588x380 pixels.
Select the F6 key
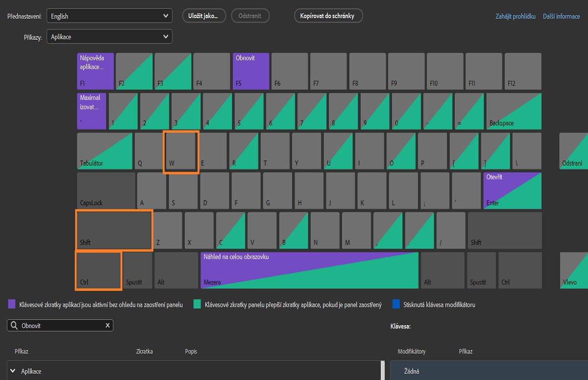290,71
